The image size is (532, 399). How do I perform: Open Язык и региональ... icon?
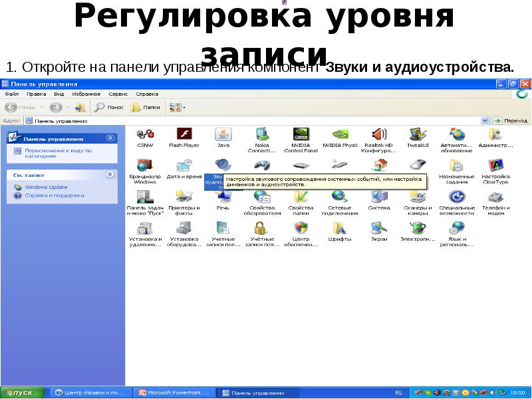tap(457, 234)
